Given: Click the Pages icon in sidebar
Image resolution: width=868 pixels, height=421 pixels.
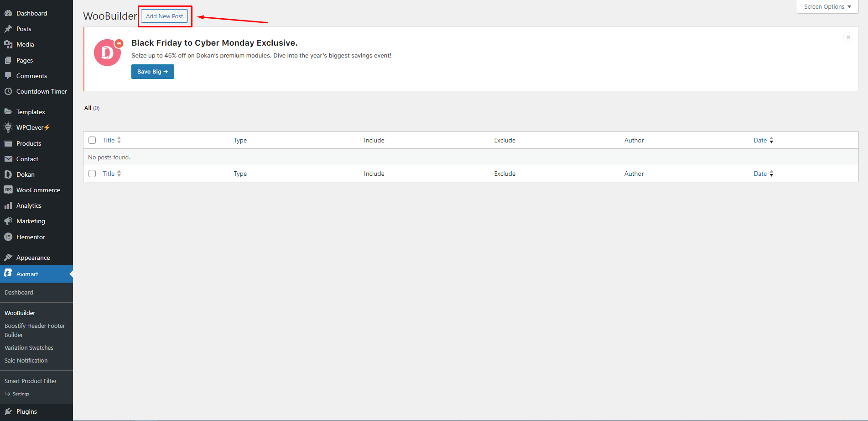Looking at the screenshot, I should (x=8, y=60).
